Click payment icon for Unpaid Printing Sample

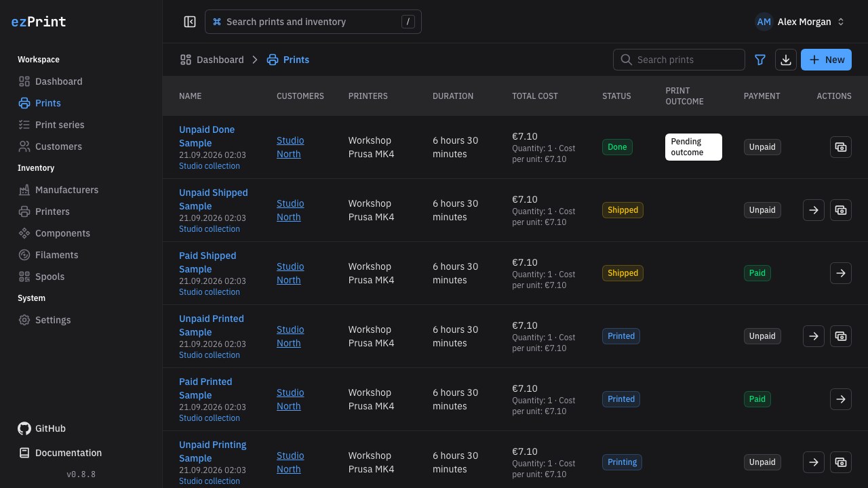(841, 462)
